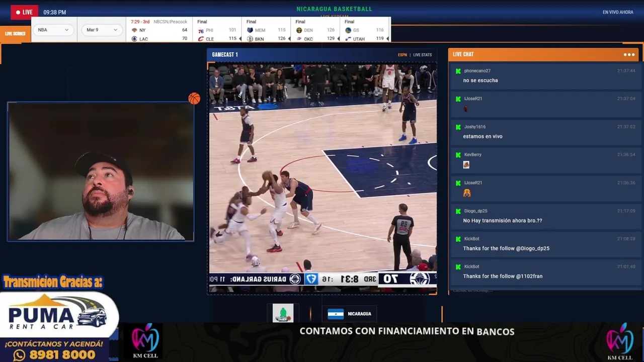The width and height of the screenshot is (644, 362).
Task: Click the NICARAGUA country label
Action: (x=359, y=314)
